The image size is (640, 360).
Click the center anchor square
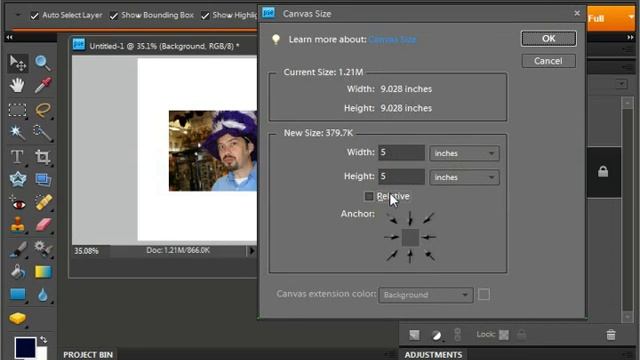tap(410, 237)
